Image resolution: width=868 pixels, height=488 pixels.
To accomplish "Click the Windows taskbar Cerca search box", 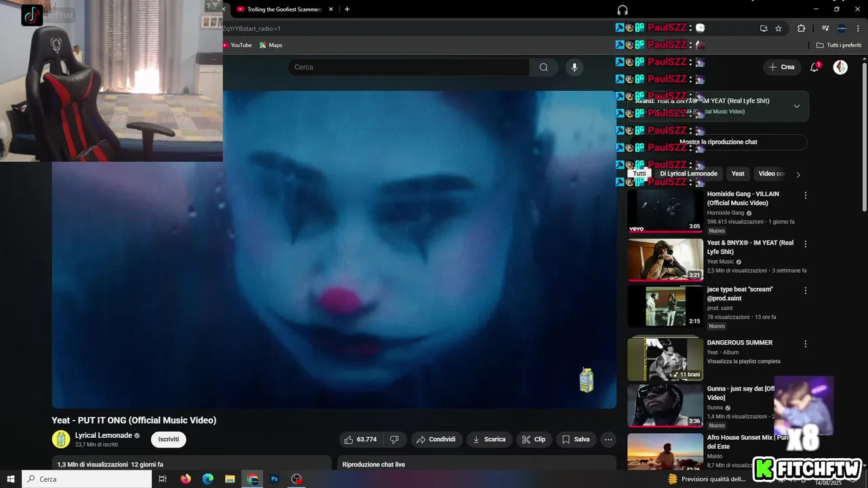I will [87, 479].
